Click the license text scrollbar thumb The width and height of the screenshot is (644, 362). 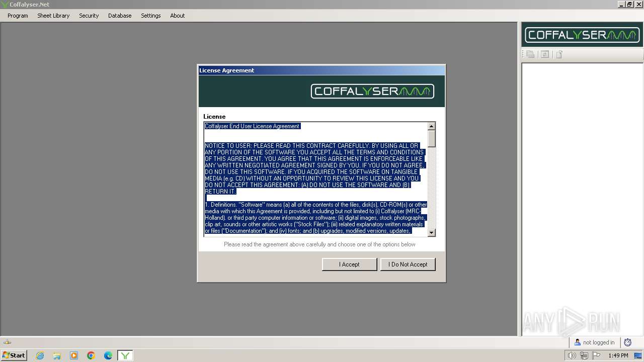(431, 139)
